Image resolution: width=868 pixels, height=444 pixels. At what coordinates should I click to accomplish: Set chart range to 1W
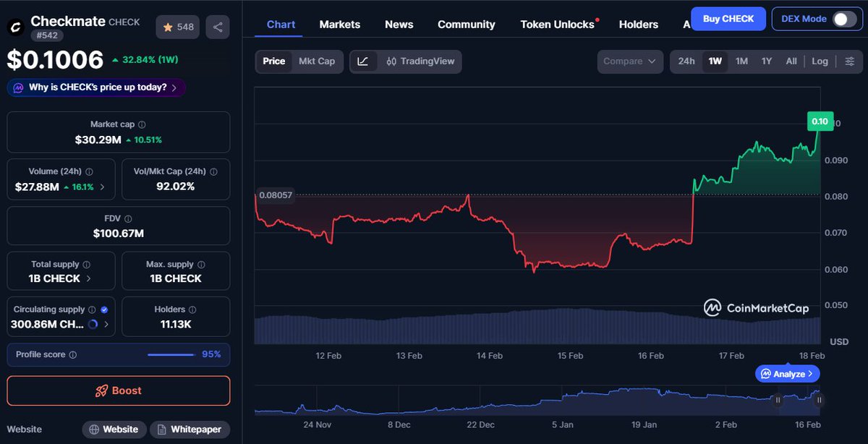point(715,61)
